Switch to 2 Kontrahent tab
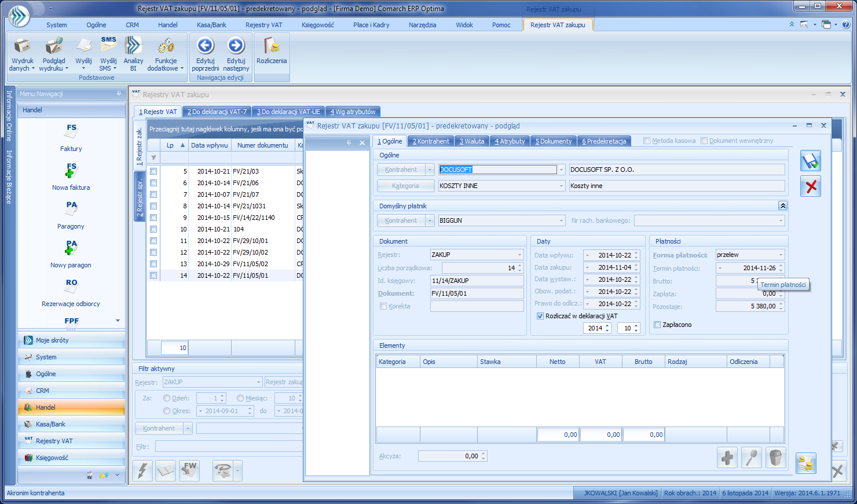This screenshot has width=857, height=504. tap(431, 141)
